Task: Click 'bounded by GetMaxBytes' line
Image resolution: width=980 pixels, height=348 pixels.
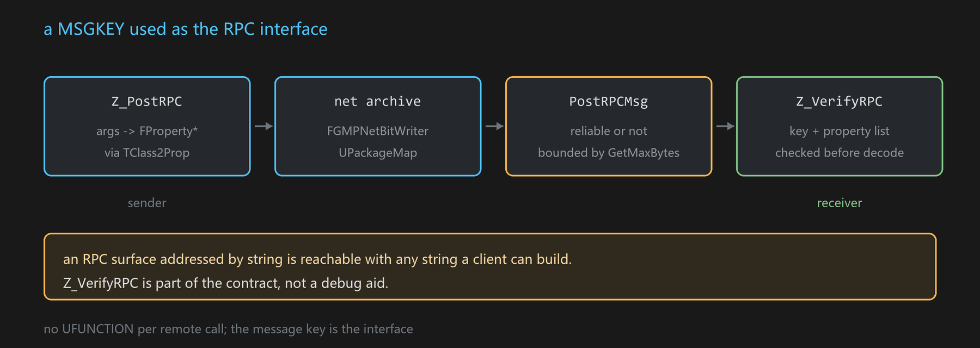Action: [x=609, y=153]
